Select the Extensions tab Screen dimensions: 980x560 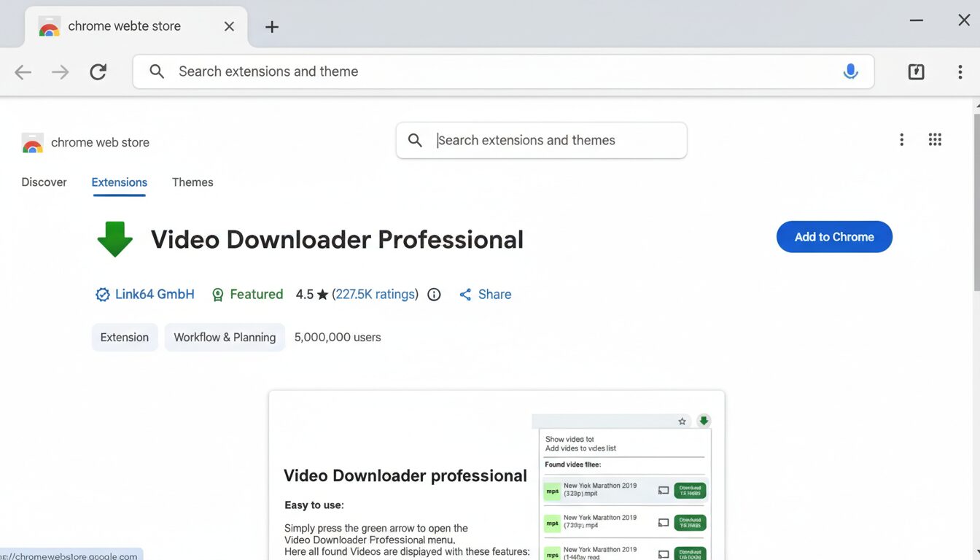(x=120, y=182)
